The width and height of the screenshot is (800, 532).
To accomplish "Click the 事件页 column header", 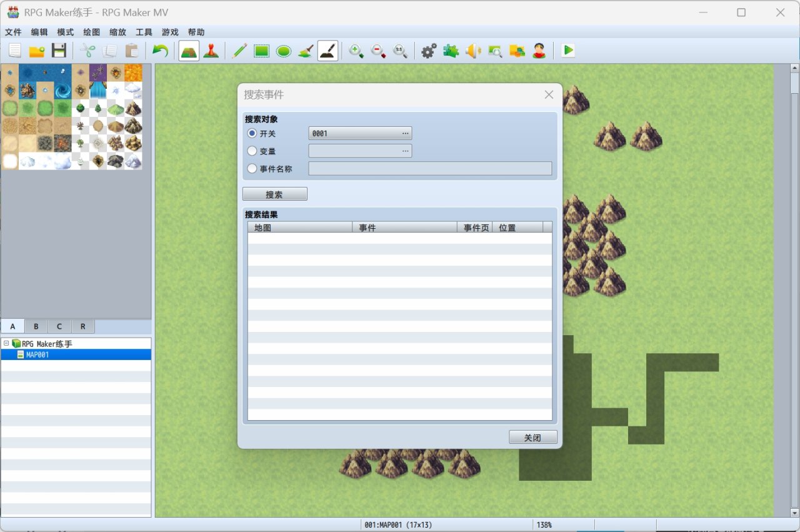I will pyautogui.click(x=475, y=228).
